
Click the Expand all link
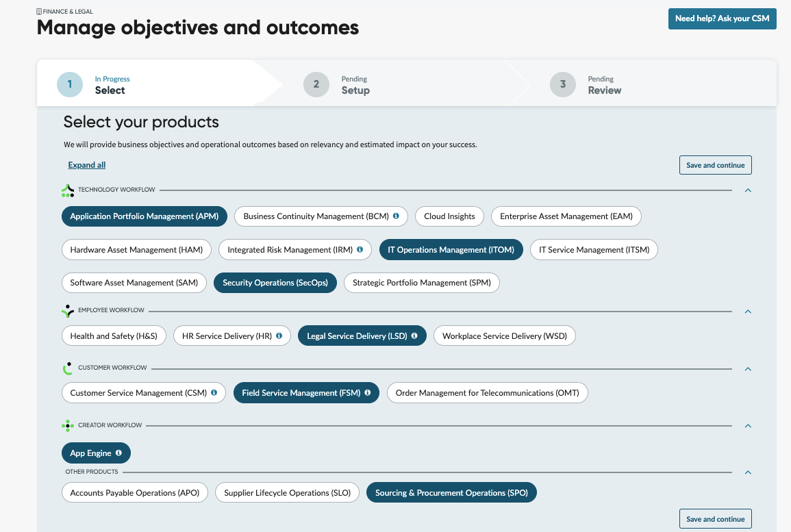pyautogui.click(x=87, y=165)
